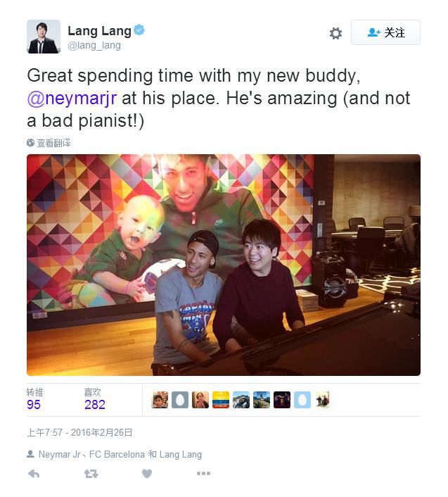Open the @lang_lang handle
The image size is (448, 497).
tap(94, 45)
